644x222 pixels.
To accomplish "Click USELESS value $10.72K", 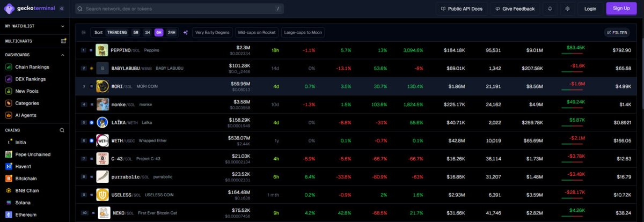I will 623,195.
